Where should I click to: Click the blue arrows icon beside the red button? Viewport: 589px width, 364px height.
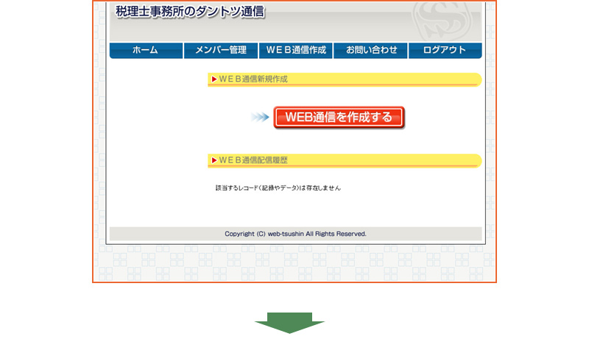(260, 118)
